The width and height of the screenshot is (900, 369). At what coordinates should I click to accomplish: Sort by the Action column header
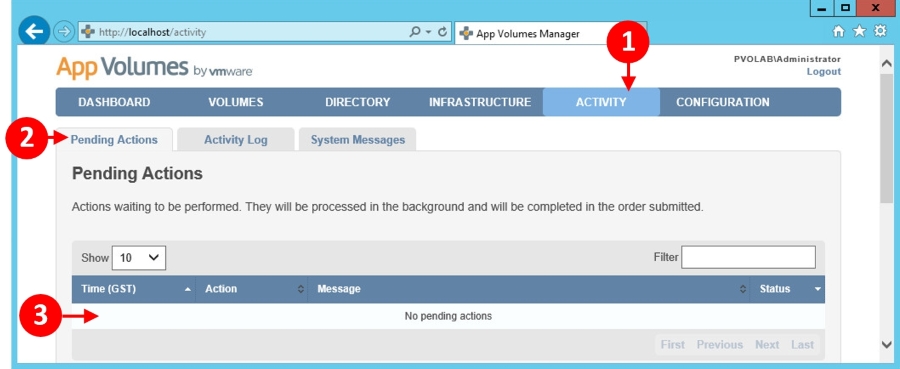pyautogui.click(x=251, y=289)
